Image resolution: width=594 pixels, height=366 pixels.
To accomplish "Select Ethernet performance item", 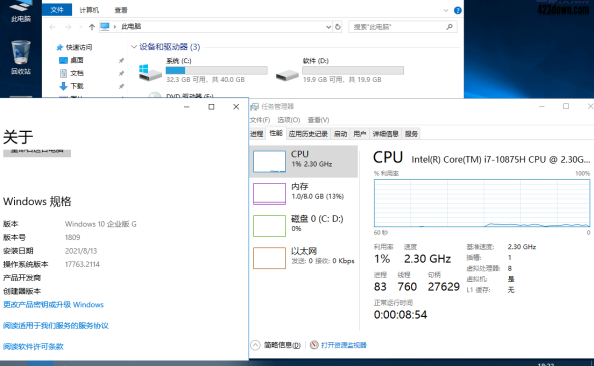I will [303, 258].
